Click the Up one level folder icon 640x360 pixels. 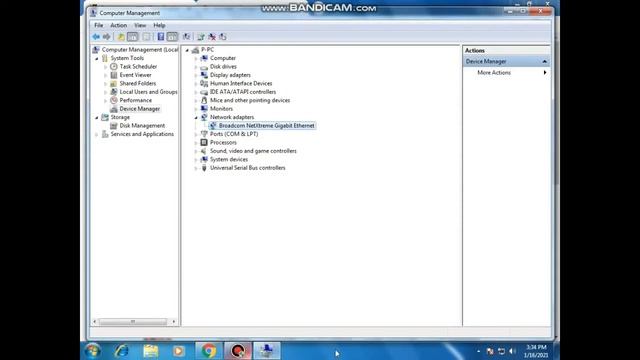tap(121, 37)
